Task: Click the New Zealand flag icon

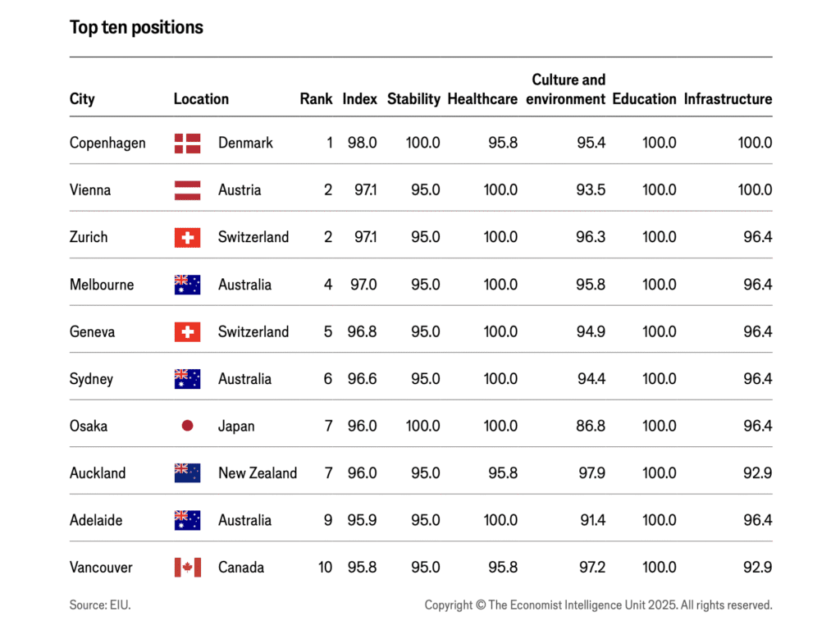Action: [187, 473]
